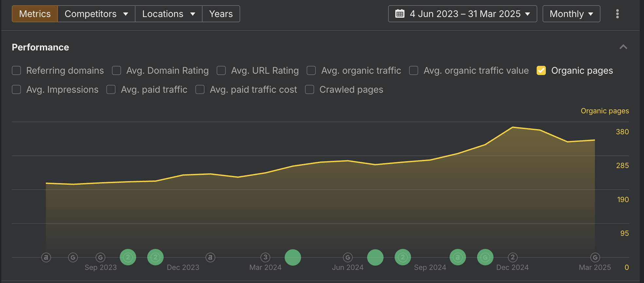Check the Avg. Domain Rating metric
Image resolution: width=644 pixels, height=283 pixels.
[x=116, y=70]
